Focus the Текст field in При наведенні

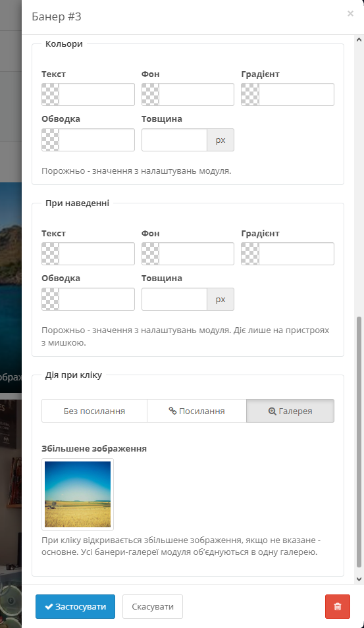point(97,254)
